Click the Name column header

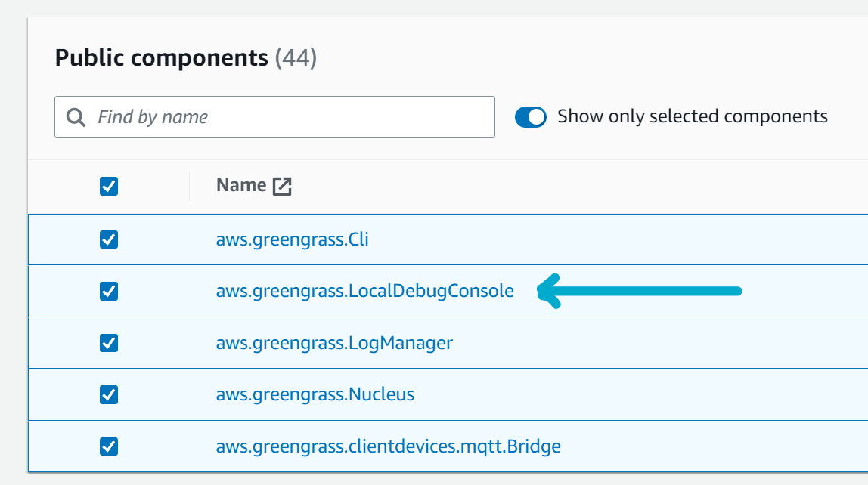241,185
